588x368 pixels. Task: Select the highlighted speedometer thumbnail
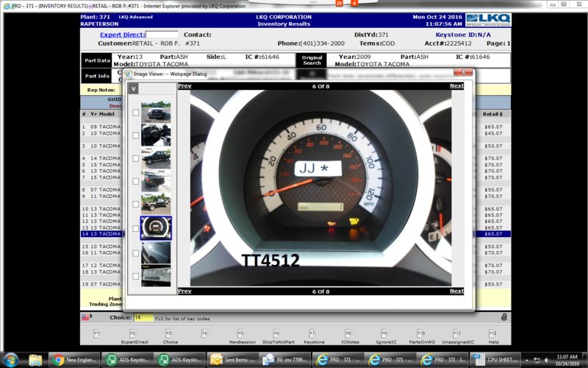156,228
